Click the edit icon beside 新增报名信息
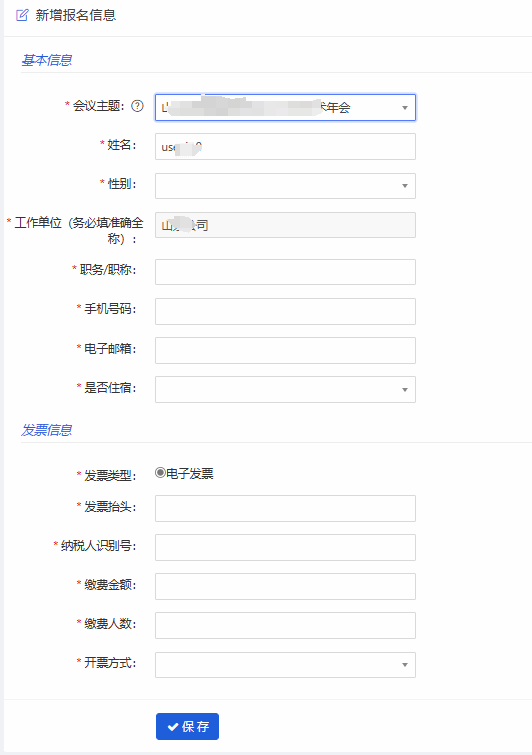The width and height of the screenshot is (532, 755). 22,15
